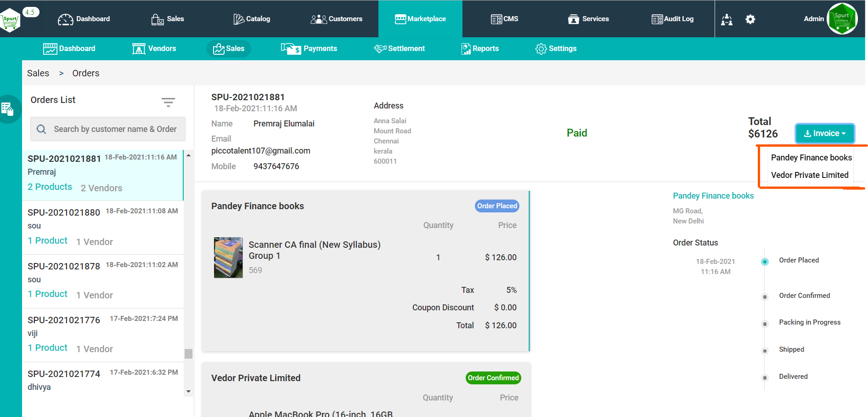Viewport: 868px width, 417px height.
Task: Open the Customers menu
Action: pyautogui.click(x=337, y=19)
